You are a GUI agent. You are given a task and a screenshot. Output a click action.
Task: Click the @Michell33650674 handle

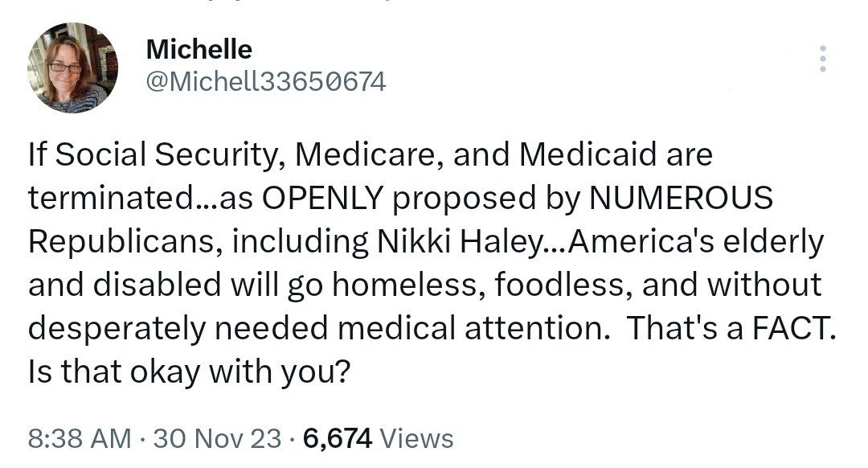pyautogui.click(x=266, y=83)
